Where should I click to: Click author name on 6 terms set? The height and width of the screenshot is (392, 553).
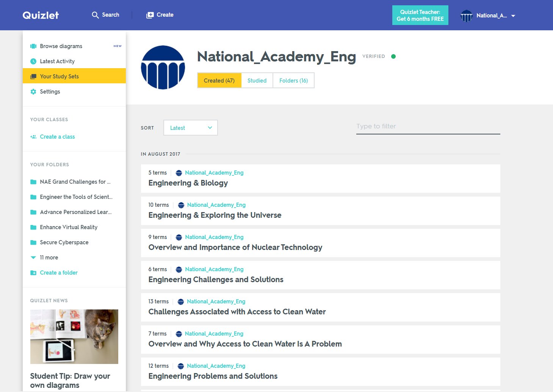click(214, 269)
